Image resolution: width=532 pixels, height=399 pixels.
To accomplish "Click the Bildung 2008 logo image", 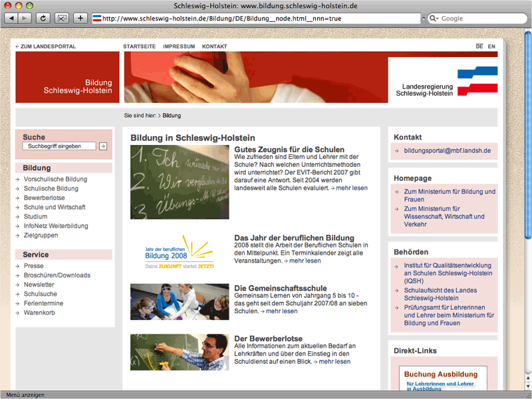I will click(x=179, y=251).
